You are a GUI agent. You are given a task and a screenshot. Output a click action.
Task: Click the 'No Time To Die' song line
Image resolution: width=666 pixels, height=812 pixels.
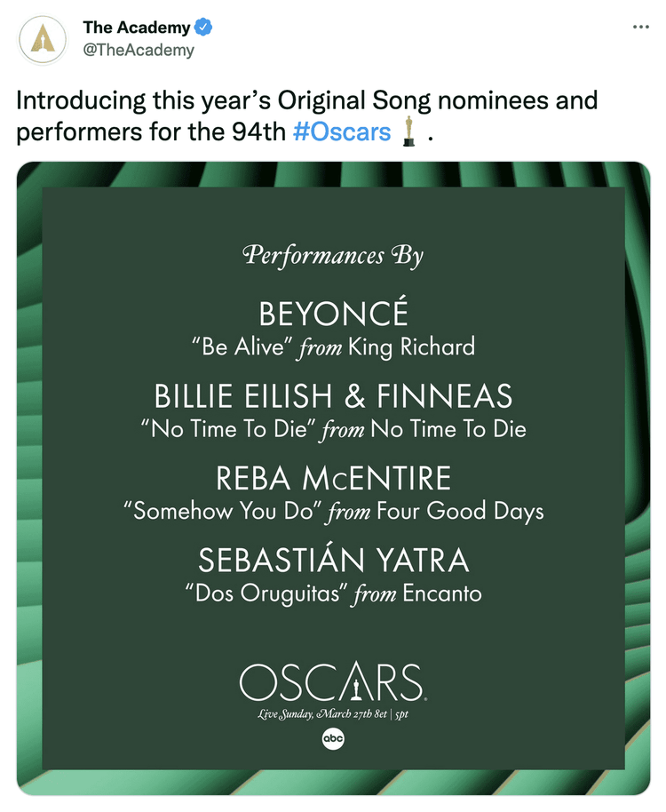pos(333,430)
